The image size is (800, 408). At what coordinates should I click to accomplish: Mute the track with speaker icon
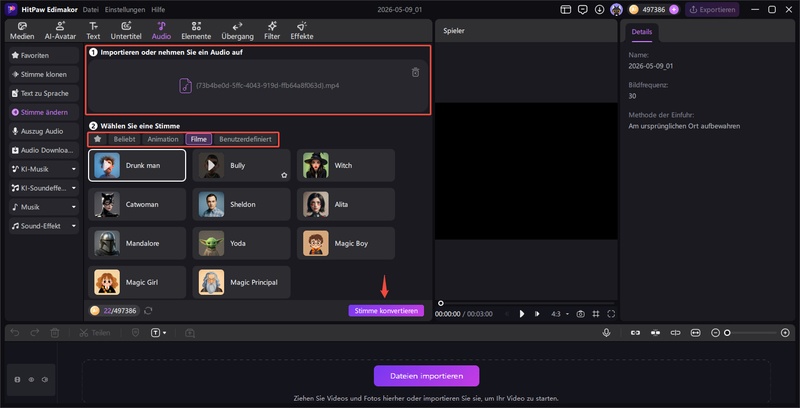pyautogui.click(x=45, y=379)
